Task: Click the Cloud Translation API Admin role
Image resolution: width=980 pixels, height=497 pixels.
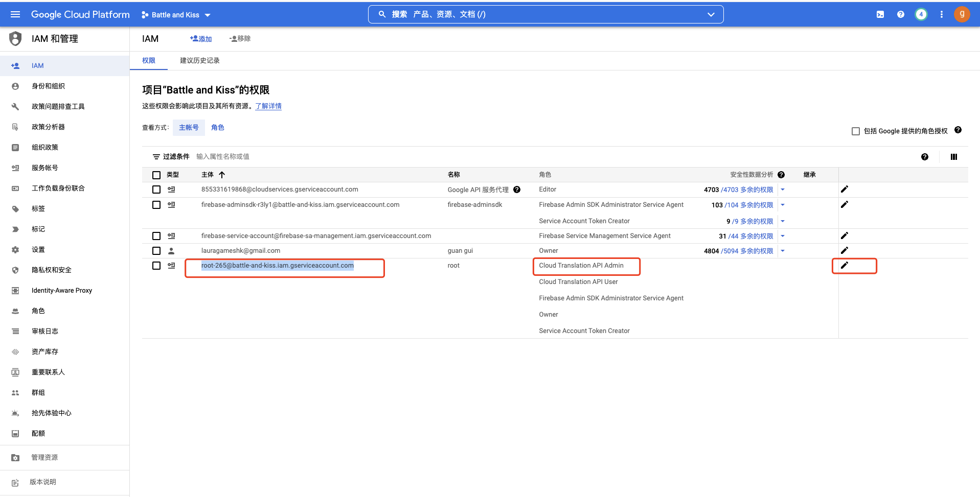Action: pyautogui.click(x=581, y=266)
